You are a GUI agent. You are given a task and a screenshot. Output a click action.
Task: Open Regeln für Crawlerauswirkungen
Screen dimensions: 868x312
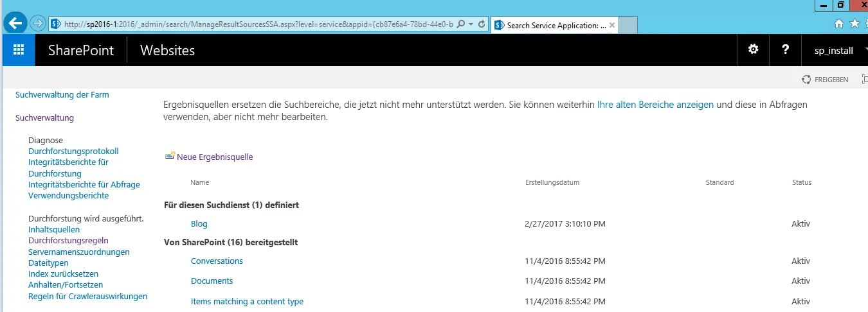[88, 296]
